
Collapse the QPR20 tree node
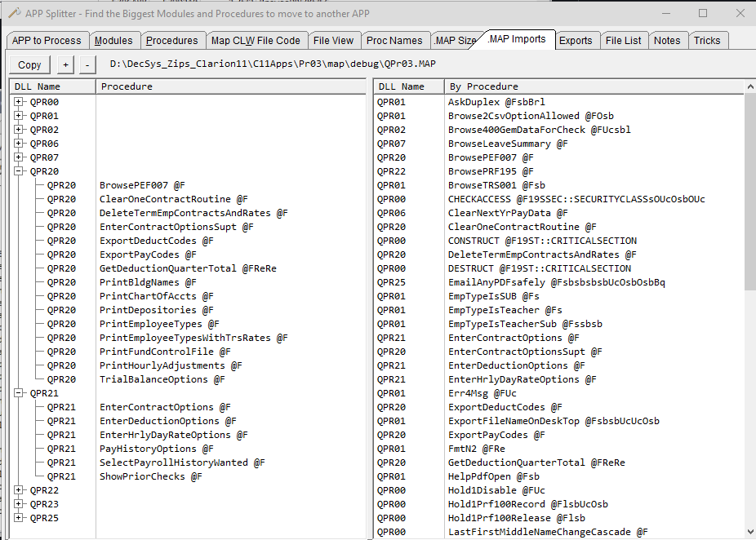tap(19, 171)
